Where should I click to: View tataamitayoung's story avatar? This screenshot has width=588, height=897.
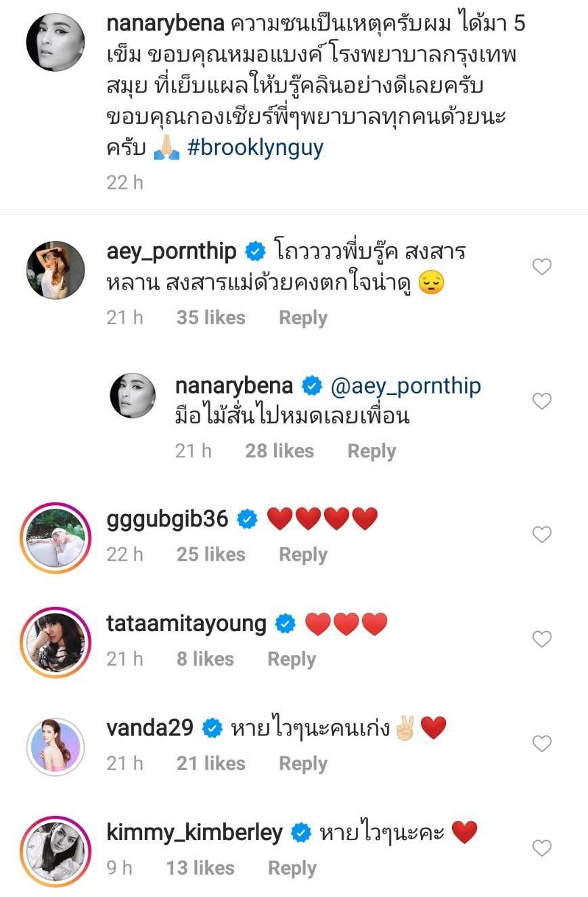click(x=55, y=642)
